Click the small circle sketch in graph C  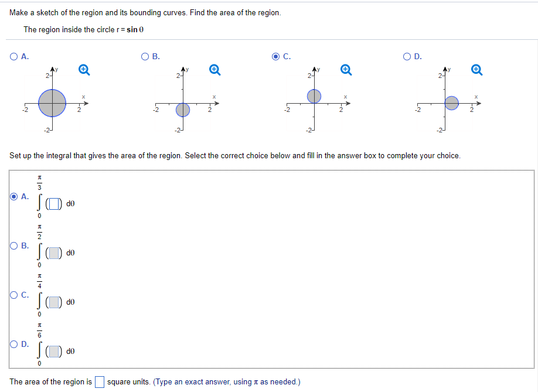[x=314, y=94]
